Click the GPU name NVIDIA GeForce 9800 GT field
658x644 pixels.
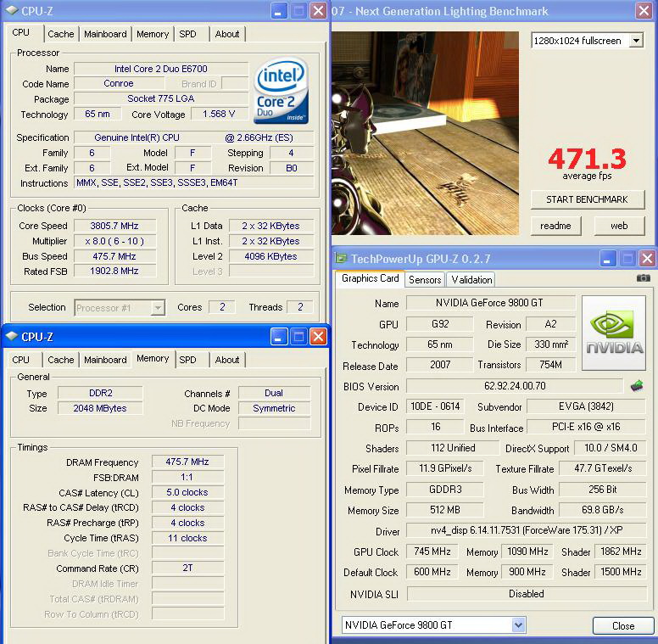(x=490, y=303)
